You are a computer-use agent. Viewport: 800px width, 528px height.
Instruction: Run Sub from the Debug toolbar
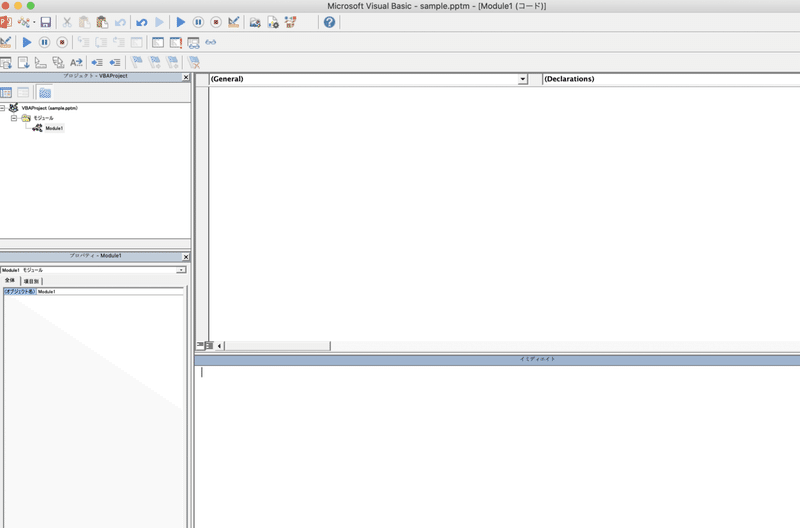[x=27, y=42]
